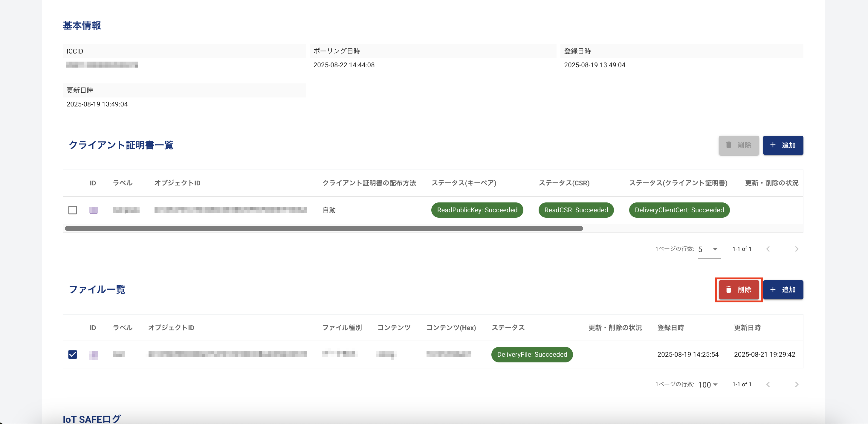
Task: Click previous page arrow for file table
Action: (768, 385)
